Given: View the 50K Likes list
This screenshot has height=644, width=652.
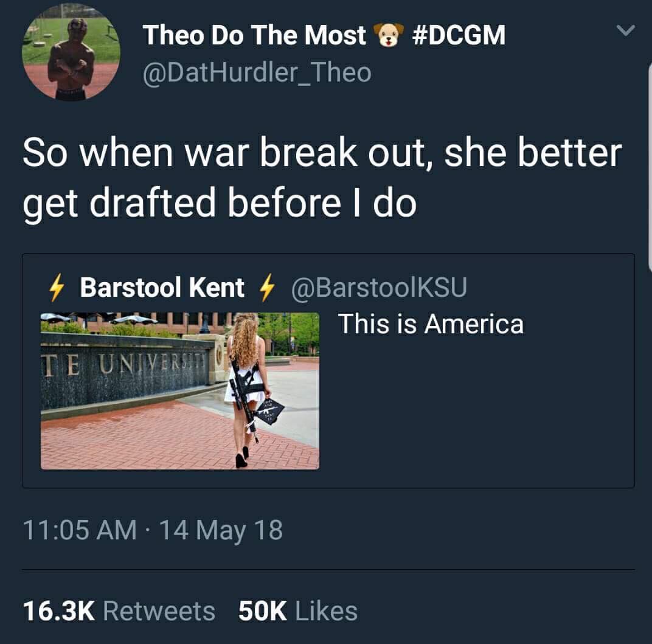Looking at the screenshot, I should 298,611.
